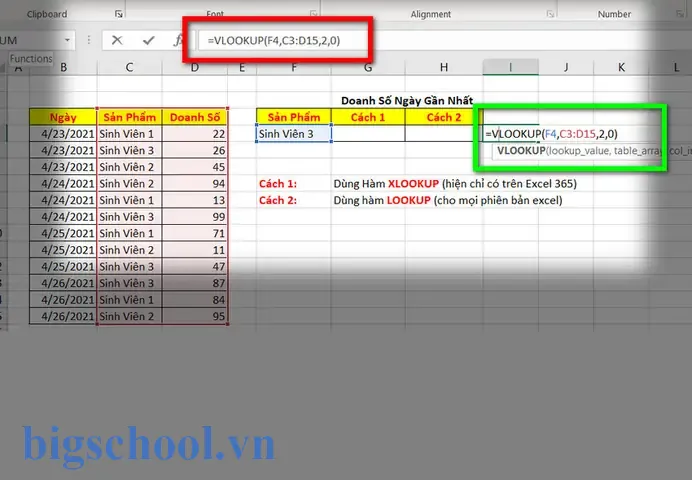Image resolution: width=692 pixels, height=480 pixels.
Task: Select column B header
Action: pyautogui.click(x=64, y=68)
